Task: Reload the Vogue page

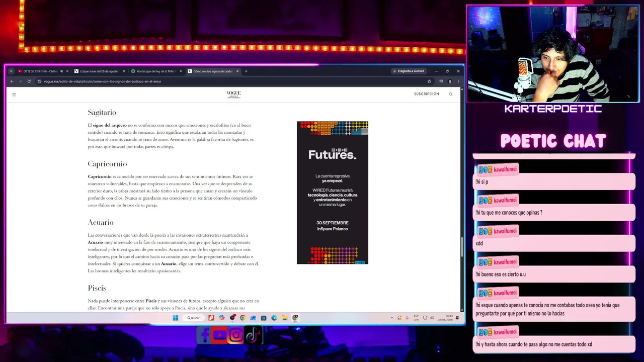Action: [x=29, y=81]
